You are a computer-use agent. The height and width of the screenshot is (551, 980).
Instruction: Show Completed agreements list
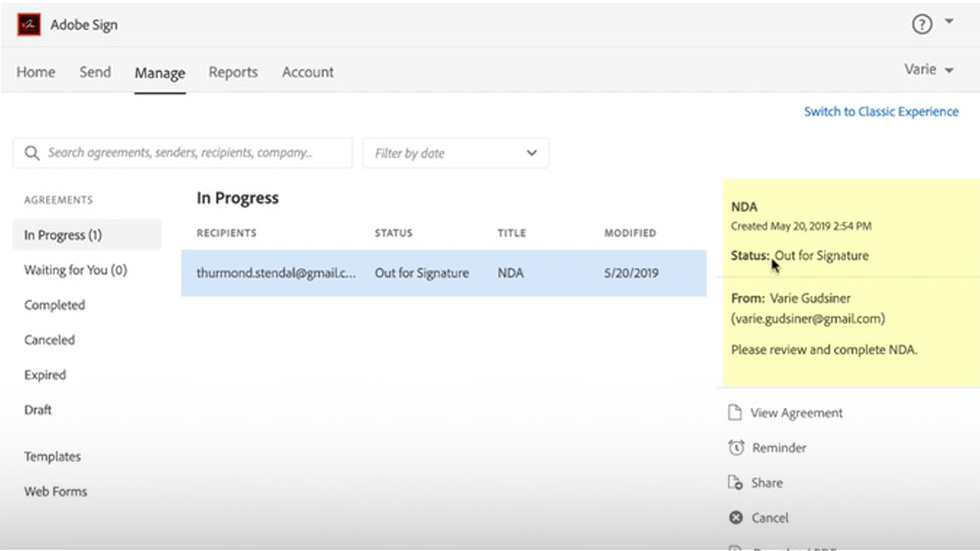click(55, 305)
